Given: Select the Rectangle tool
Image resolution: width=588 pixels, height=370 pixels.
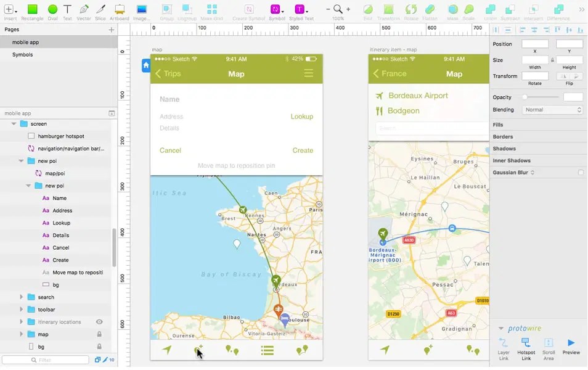Looking at the screenshot, I should pos(32,9).
